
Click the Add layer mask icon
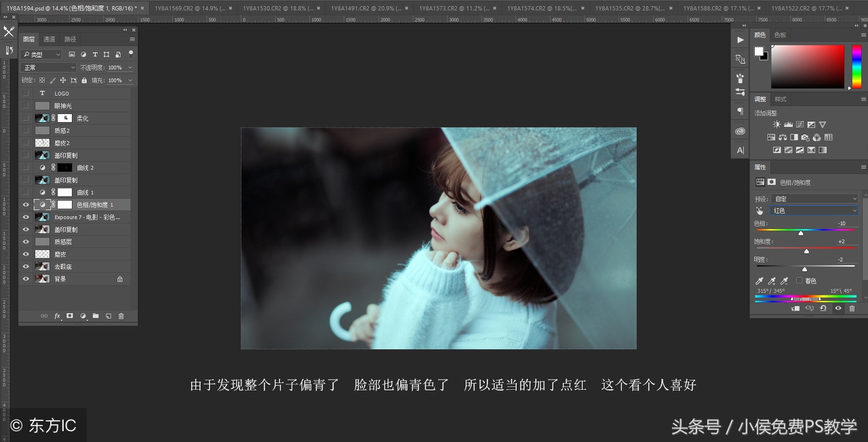point(69,316)
